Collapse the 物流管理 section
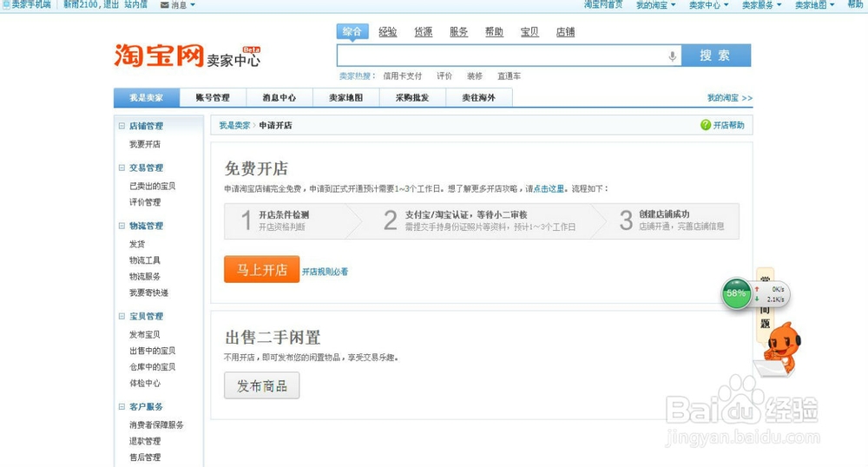 coord(122,226)
